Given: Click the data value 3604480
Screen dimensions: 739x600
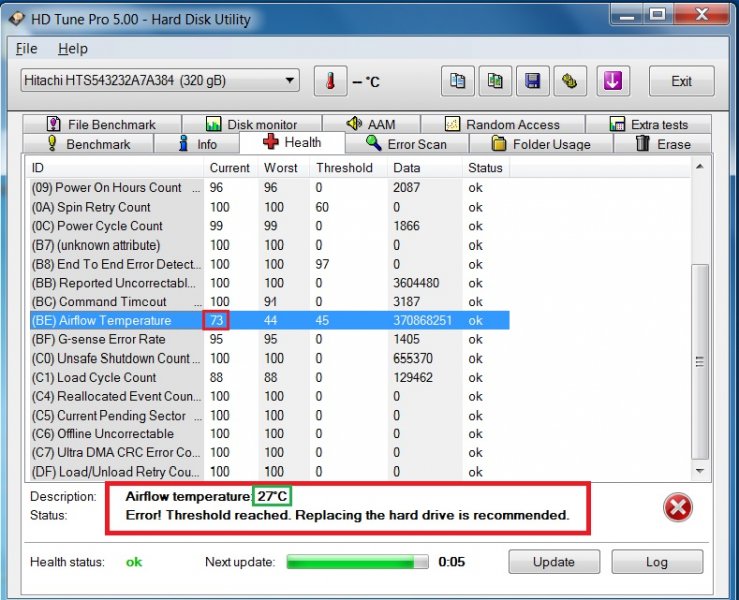Looking at the screenshot, I should [416, 283].
